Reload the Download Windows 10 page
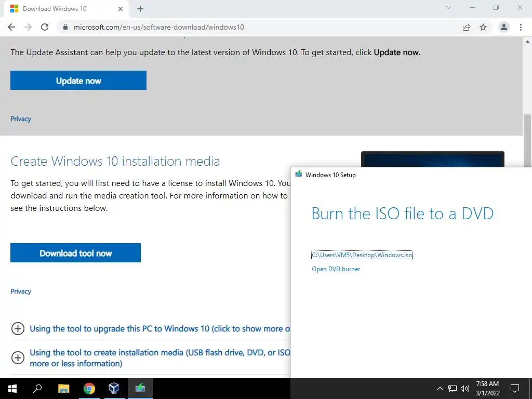This screenshot has width=532, height=399. click(x=45, y=27)
